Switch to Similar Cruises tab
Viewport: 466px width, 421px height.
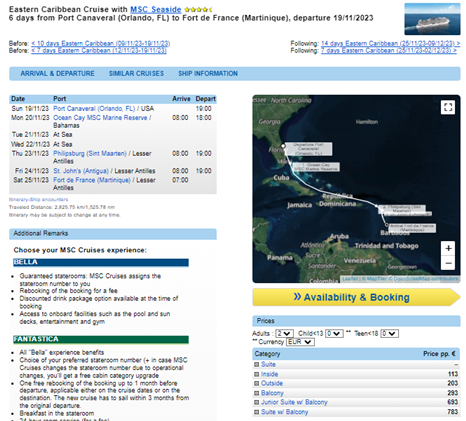(x=136, y=74)
